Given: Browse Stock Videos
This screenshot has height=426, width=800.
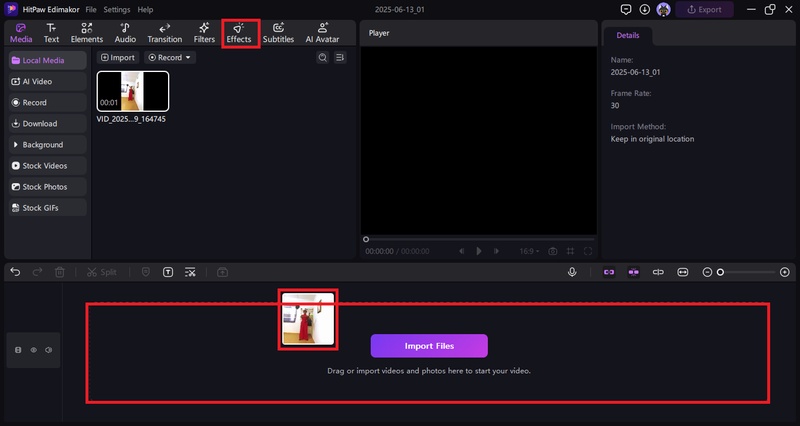Looking at the screenshot, I should point(47,166).
